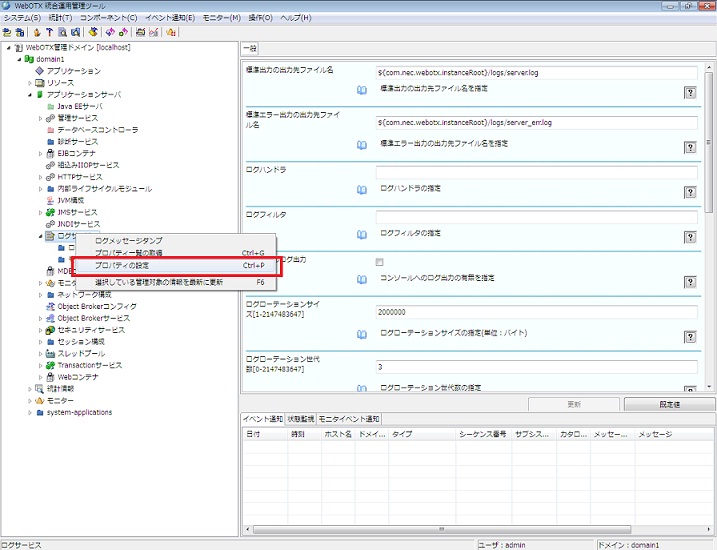
Task: Click the document magnifier toolbar icon
Action: [63, 32]
